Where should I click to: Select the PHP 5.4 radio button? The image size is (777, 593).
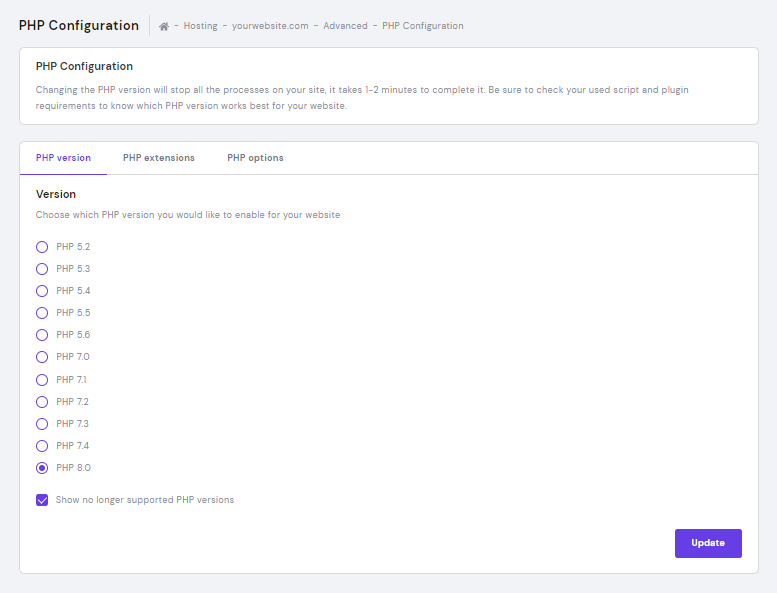pos(42,291)
